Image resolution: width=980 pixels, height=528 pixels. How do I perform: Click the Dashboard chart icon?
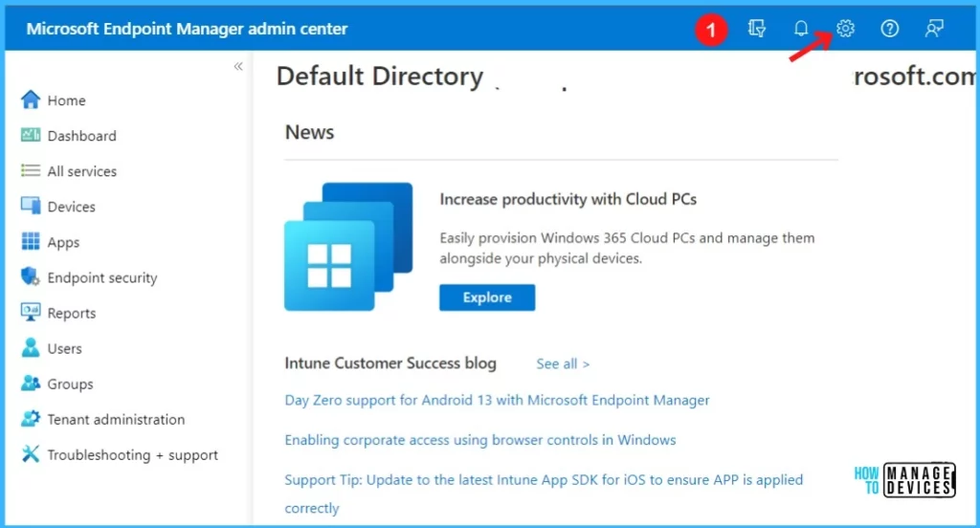click(x=31, y=135)
